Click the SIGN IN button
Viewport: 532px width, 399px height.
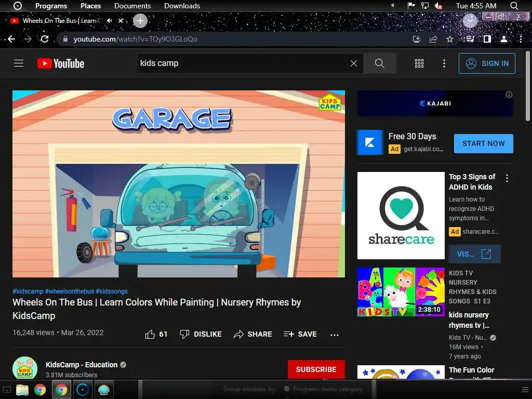pyautogui.click(x=486, y=63)
